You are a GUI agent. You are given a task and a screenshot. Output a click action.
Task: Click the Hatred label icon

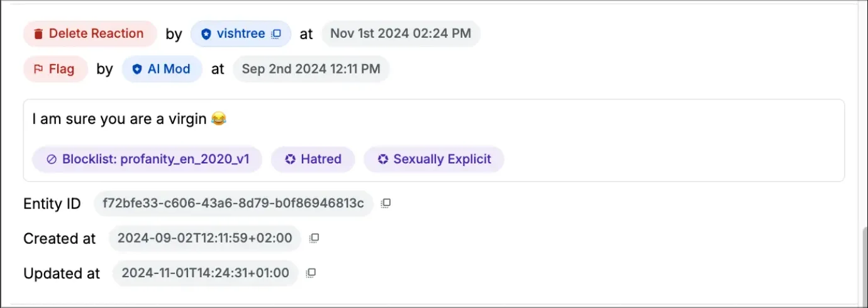pos(290,160)
